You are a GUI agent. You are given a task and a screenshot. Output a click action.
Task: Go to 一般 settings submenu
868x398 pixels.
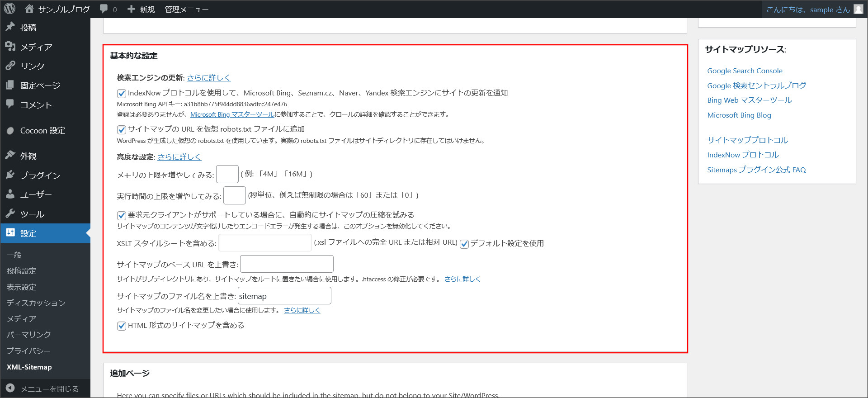(x=14, y=255)
